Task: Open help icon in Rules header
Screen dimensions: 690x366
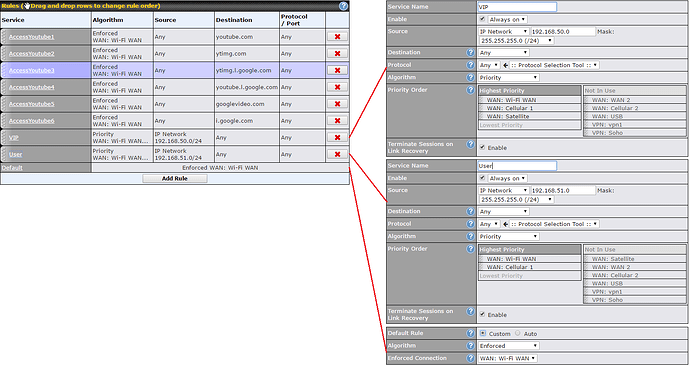Action: click(x=343, y=6)
